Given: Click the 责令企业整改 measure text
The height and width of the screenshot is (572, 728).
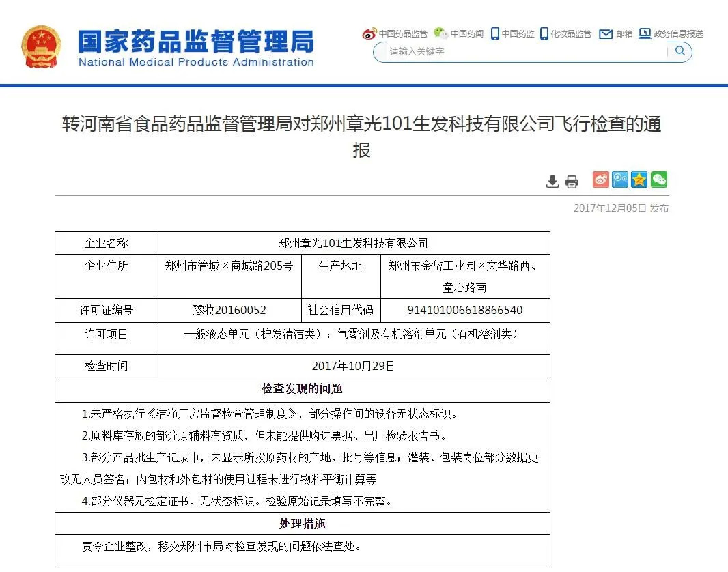Looking at the screenshot, I should [221, 547].
